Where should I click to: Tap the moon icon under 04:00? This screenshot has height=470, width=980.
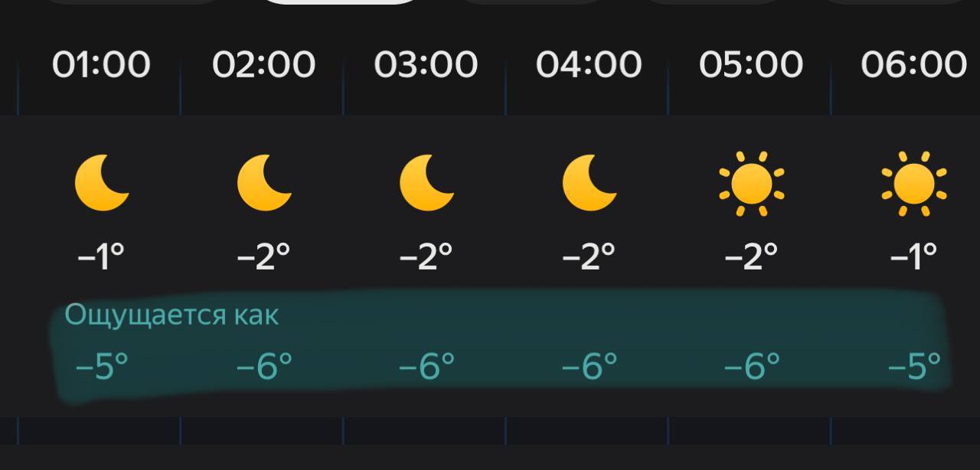tap(590, 183)
